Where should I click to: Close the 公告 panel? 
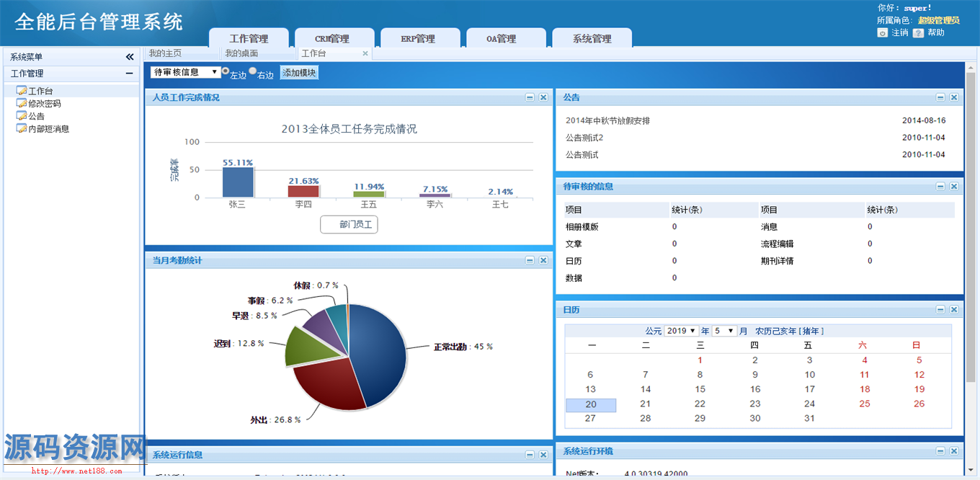[954, 97]
